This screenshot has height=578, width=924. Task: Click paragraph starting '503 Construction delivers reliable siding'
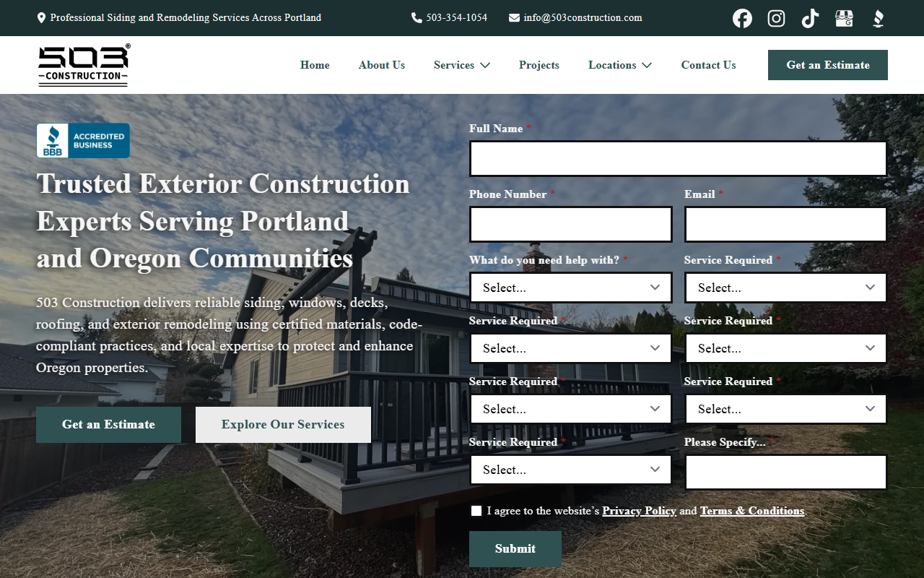(x=229, y=335)
